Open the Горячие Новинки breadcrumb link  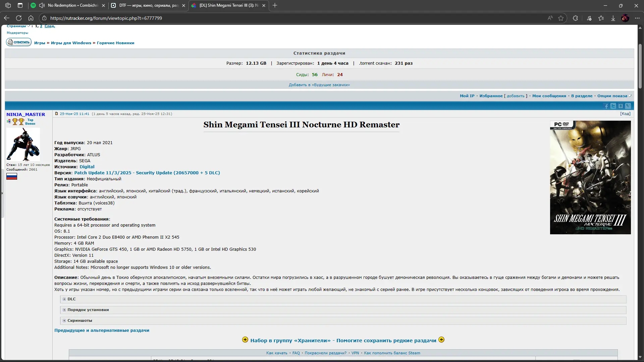pyautogui.click(x=115, y=43)
